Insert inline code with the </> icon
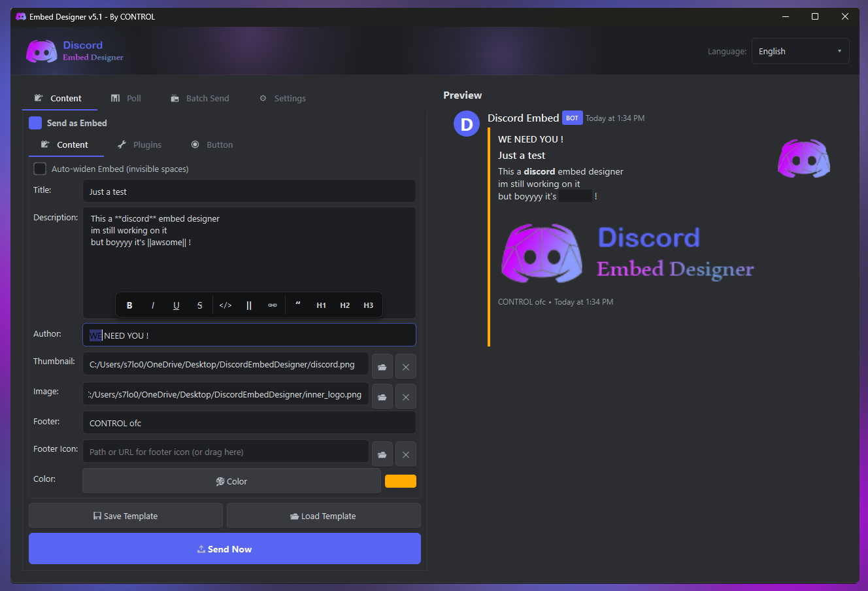The image size is (868, 591). click(225, 305)
